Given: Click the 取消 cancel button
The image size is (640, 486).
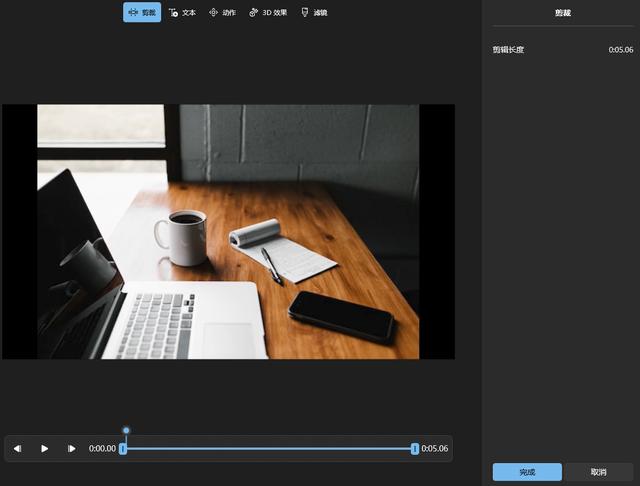Looking at the screenshot, I should coord(598,472).
